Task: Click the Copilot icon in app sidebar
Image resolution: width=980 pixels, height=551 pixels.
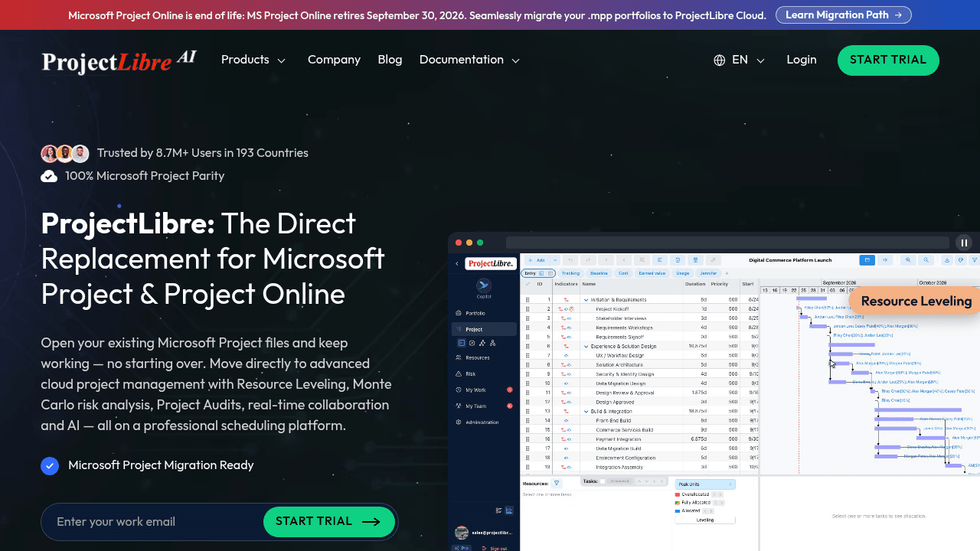Action: tap(484, 285)
